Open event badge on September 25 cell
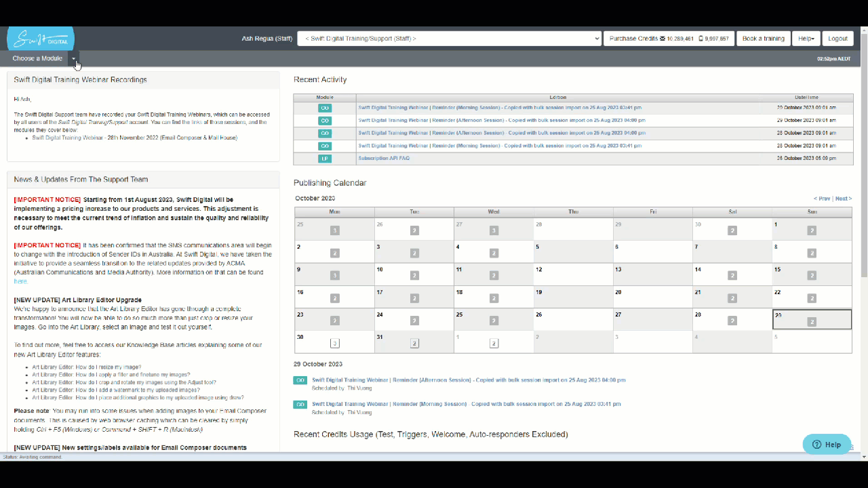 click(x=334, y=230)
